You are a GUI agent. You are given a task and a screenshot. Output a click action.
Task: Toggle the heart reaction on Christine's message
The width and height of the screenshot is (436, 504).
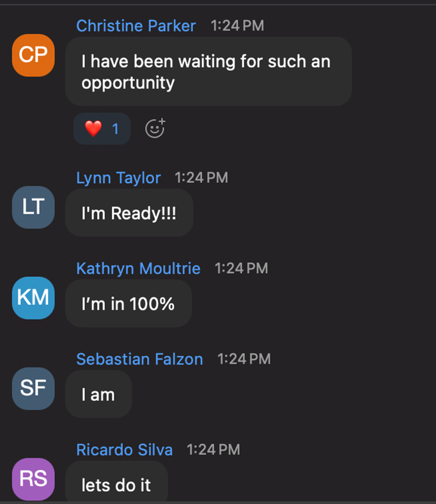coord(102,129)
